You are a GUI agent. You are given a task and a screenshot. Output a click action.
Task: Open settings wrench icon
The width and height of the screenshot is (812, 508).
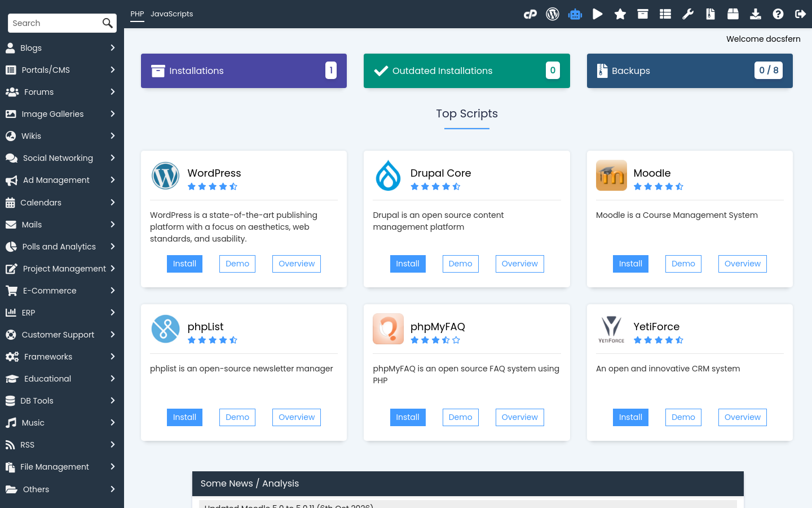pyautogui.click(x=688, y=14)
